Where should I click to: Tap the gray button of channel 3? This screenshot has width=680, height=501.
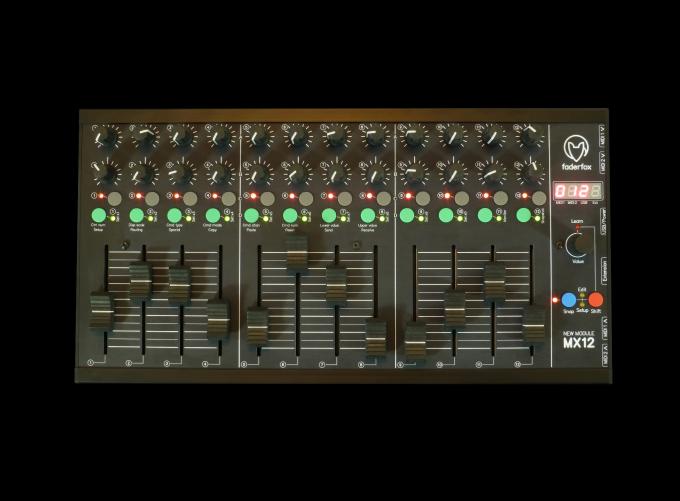(190, 198)
